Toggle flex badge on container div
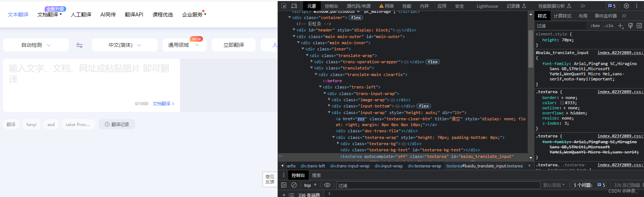Viewport: 644px width, 197px height. point(356,18)
